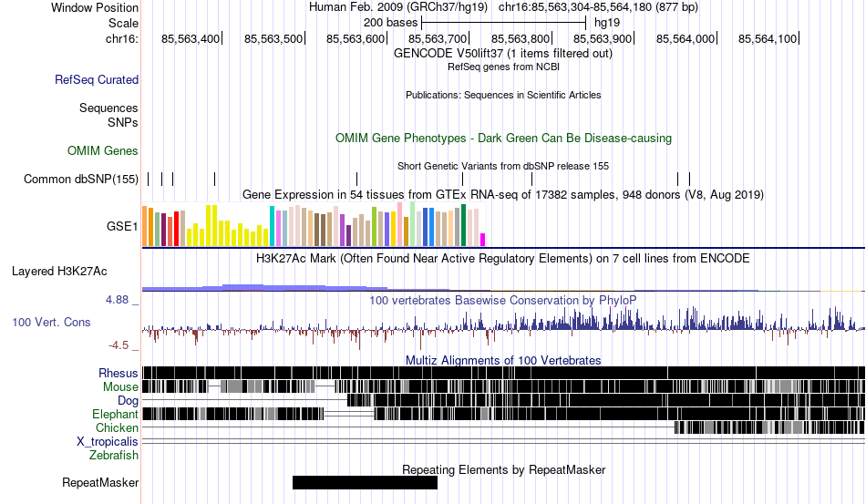
Task: Open Common dbSNP(155) track label
Action: point(81,179)
